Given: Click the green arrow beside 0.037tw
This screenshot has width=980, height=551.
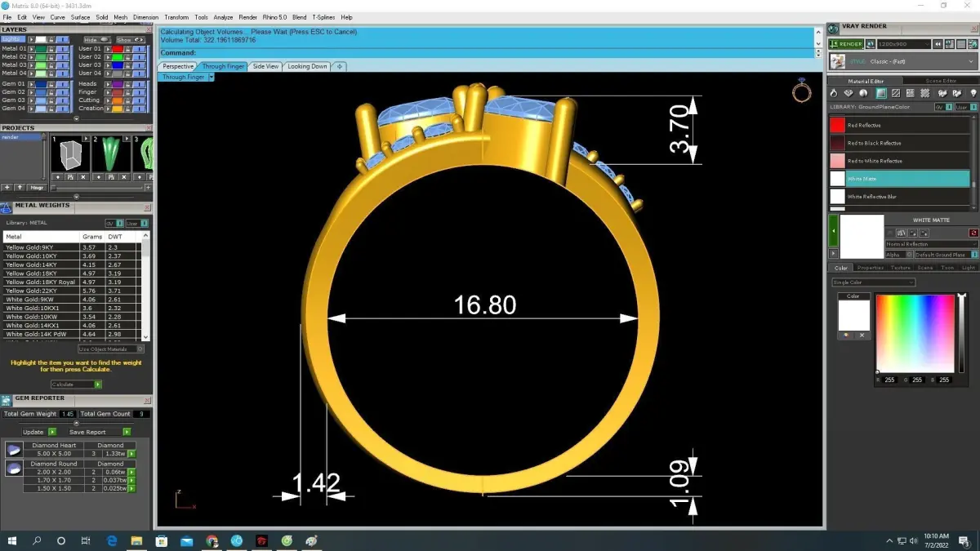Looking at the screenshot, I should point(131,481).
